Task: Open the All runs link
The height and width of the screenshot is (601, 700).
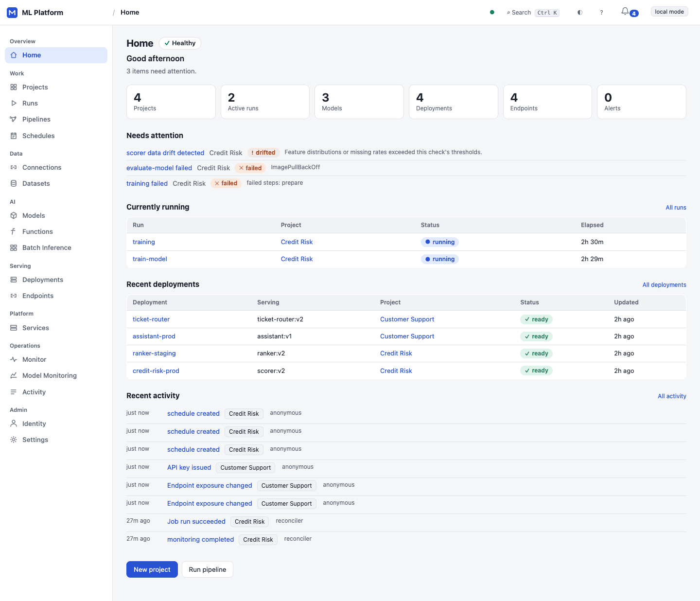Action: pyautogui.click(x=676, y=208)
